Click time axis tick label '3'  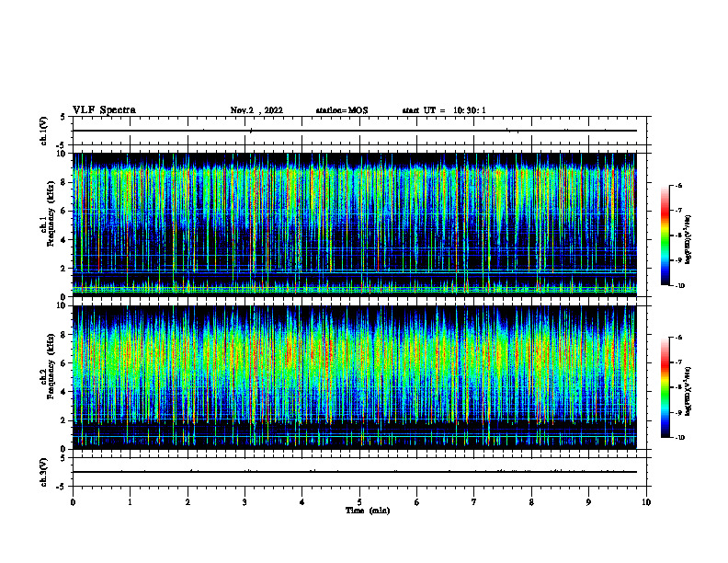245,502
